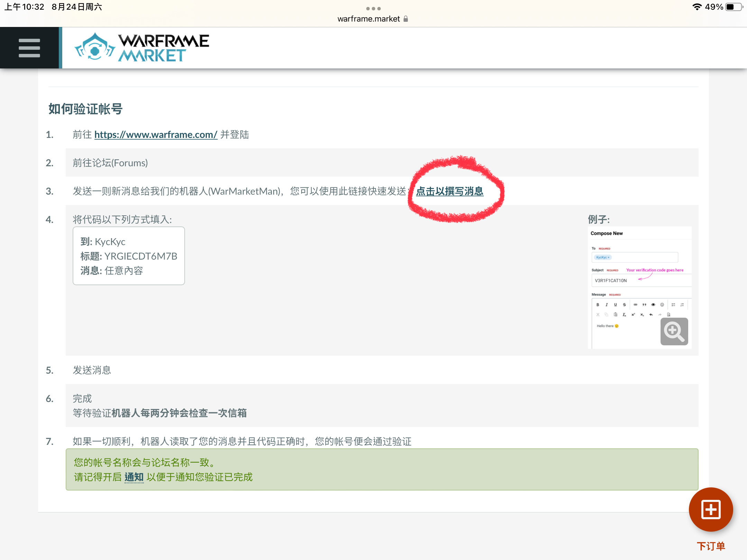Click step 4 text 将代码以下列方式填入:
Viewport: 747px width, 560px height.
122,220
